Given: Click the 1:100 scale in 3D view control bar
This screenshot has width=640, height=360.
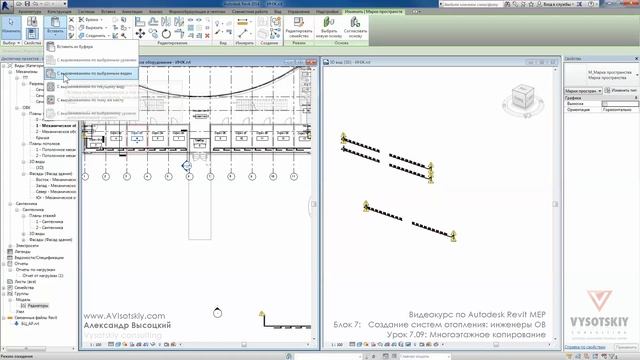Looking at the screenshot, I should (337, 345).
